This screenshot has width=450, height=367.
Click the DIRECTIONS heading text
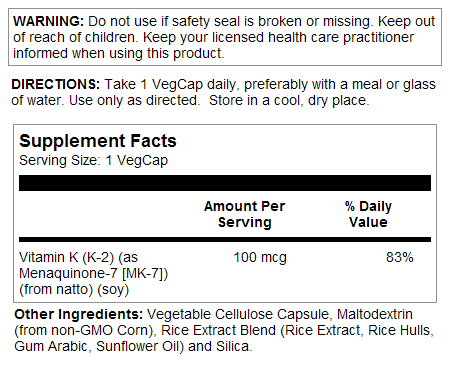click(55, 84)
